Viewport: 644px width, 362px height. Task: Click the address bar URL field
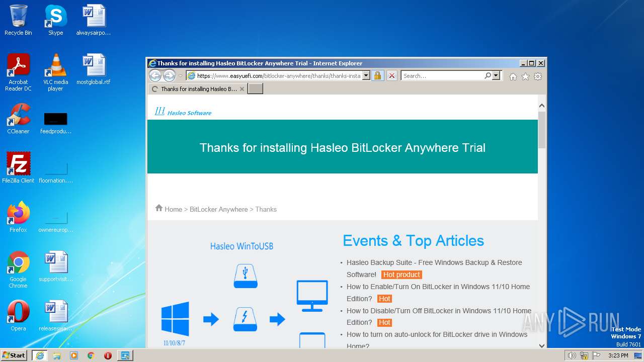[x=278, y=76]
